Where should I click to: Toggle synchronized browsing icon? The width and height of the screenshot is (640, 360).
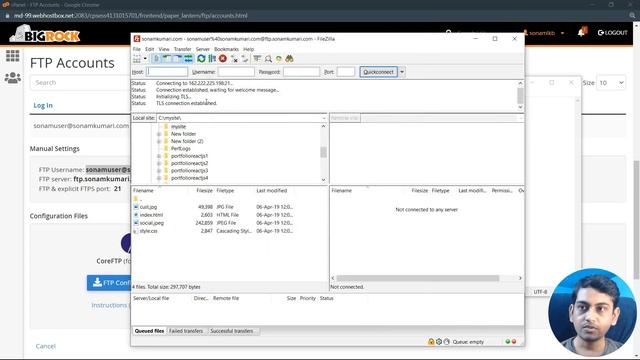tap(279, 59)
